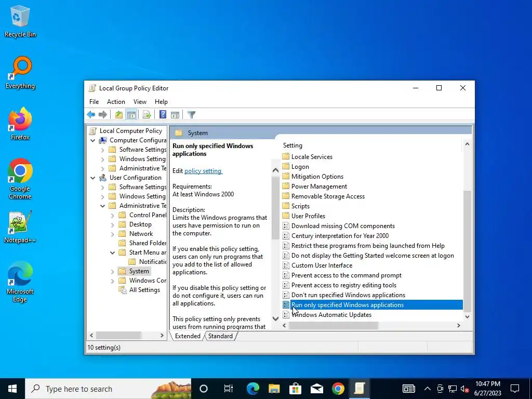Image resolution: width=532 pixels, height=399 pixels.
Task: Select Local Computer Policy root node
Action: click(x=130, y=130)
